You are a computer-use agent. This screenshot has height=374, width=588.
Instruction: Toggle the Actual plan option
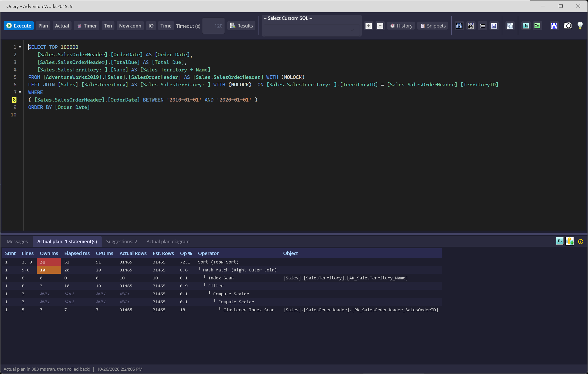62,26
